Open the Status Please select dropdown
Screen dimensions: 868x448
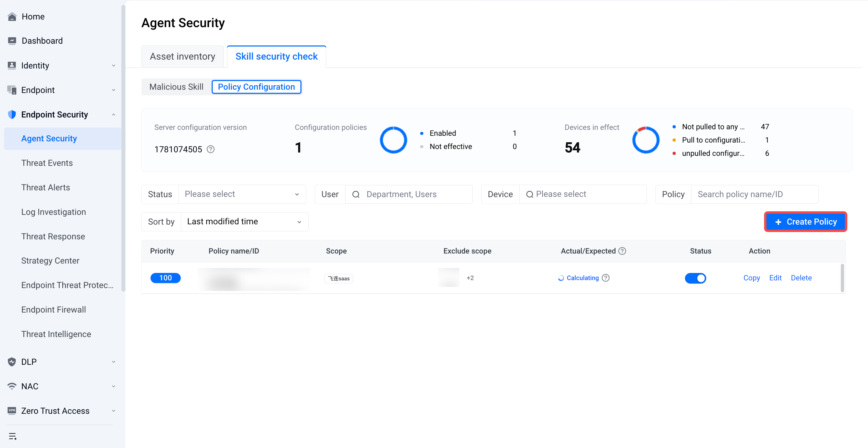tap(242, 194)
